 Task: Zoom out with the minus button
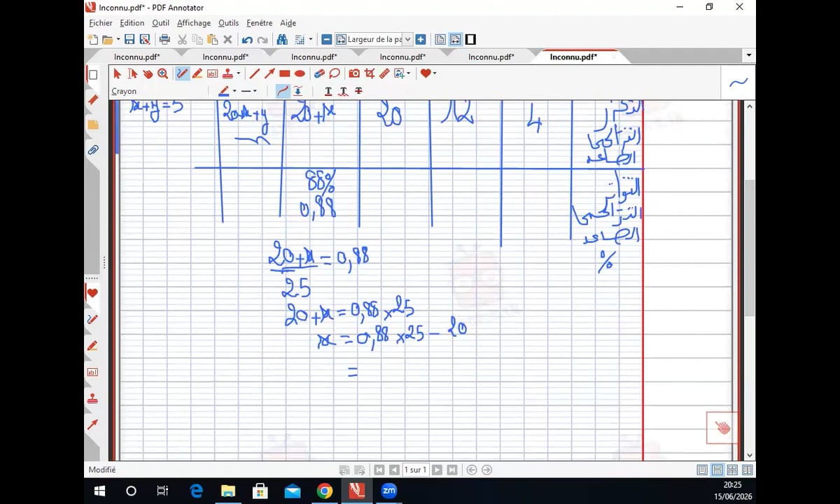tap(326, 39)
